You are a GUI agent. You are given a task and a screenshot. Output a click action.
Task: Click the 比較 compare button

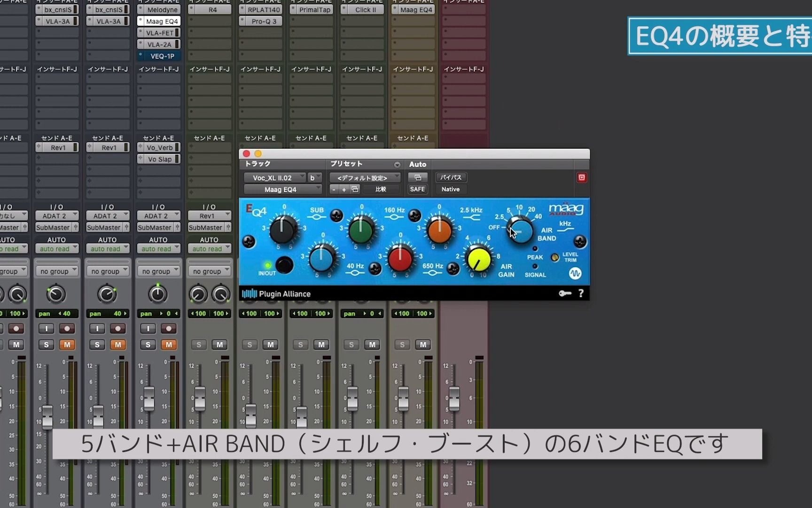[381, 189]
